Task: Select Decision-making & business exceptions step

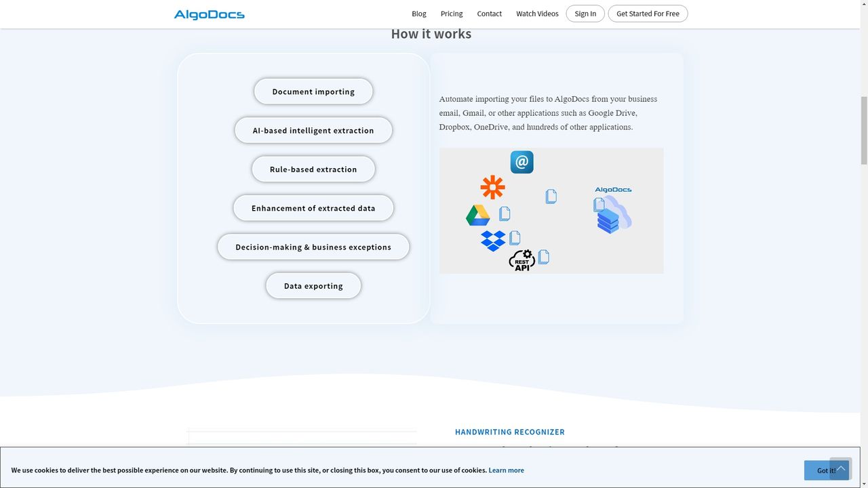Action: point(313,247)
